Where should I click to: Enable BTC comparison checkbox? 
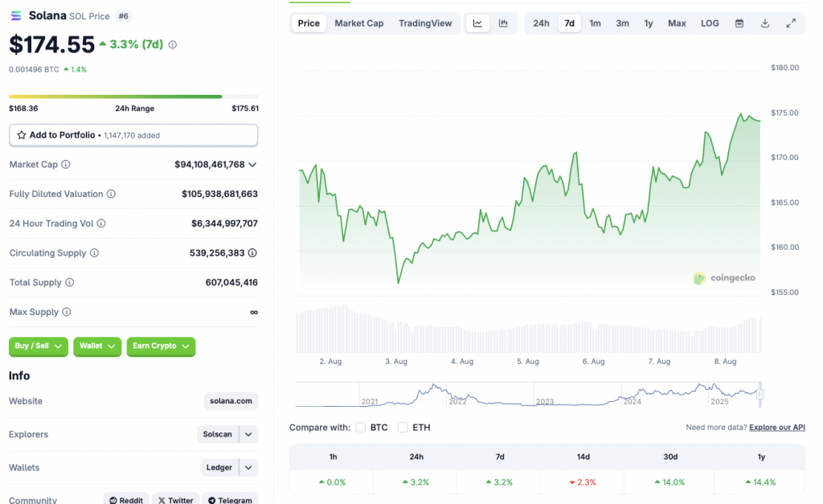[x=361, y=428]
